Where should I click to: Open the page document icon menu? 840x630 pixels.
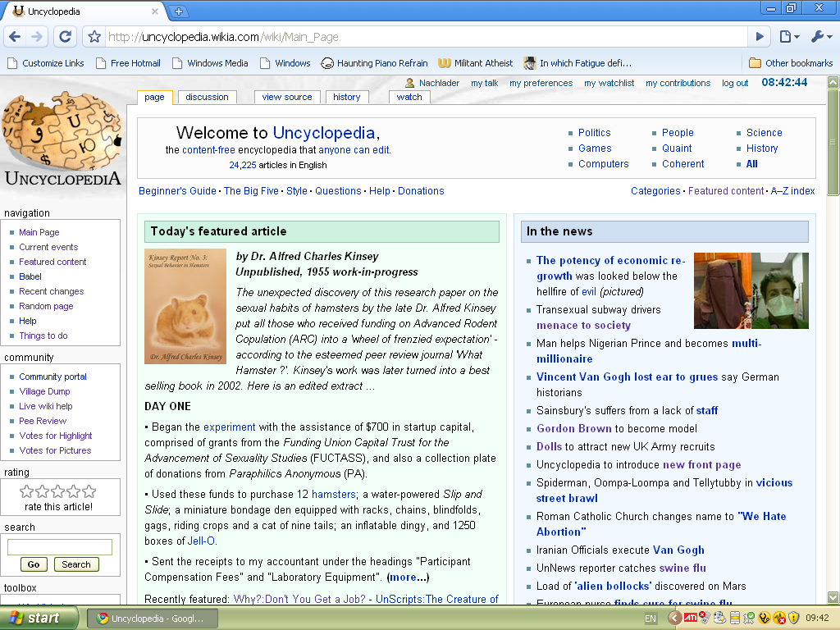785,36
